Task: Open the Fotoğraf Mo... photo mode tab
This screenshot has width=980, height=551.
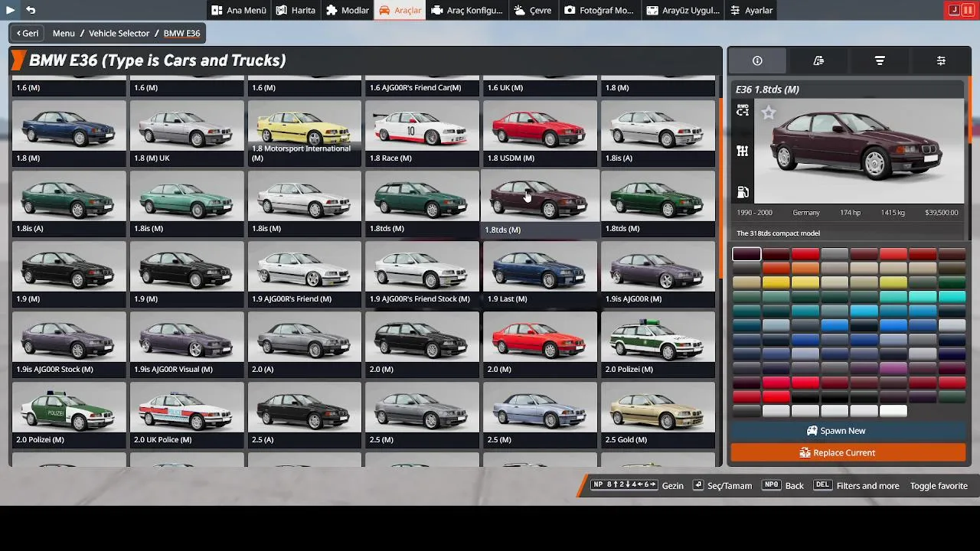Action: [599, 10]
